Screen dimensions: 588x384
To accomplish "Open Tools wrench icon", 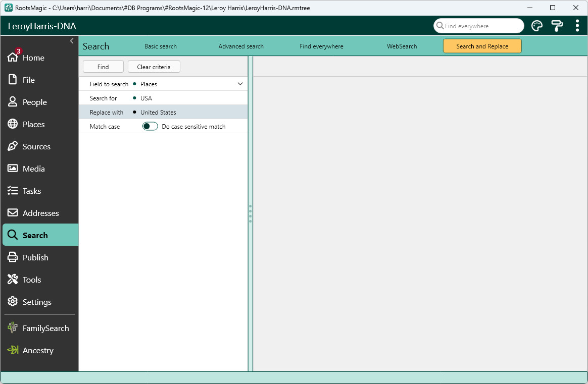I will 13,279.
